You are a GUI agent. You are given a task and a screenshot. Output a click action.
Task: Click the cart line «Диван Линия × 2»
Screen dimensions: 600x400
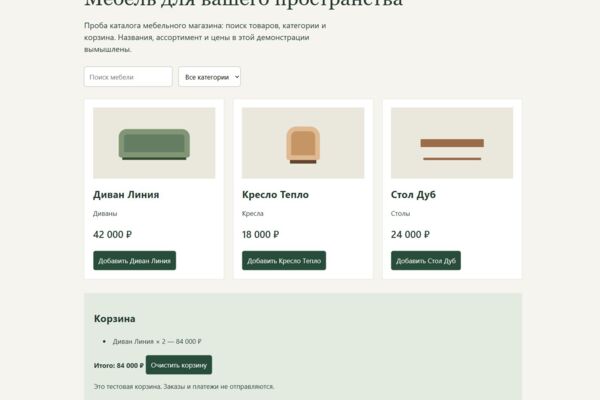(157, 341)
